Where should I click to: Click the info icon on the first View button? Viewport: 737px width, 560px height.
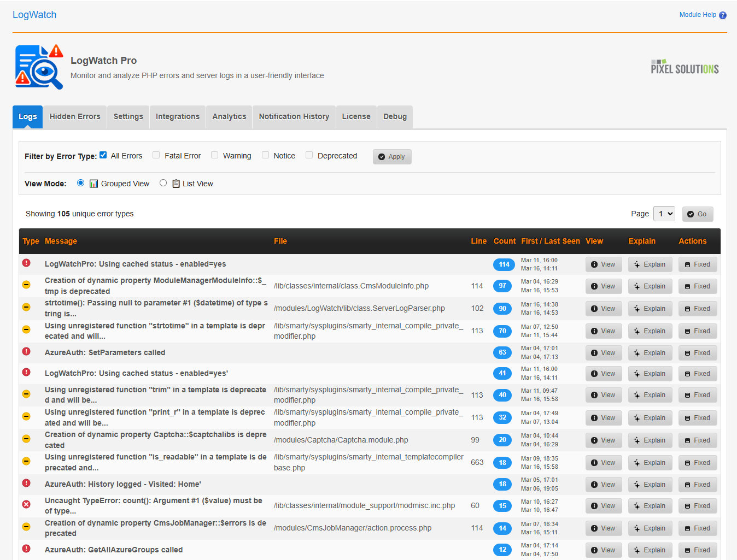point(595,264)
